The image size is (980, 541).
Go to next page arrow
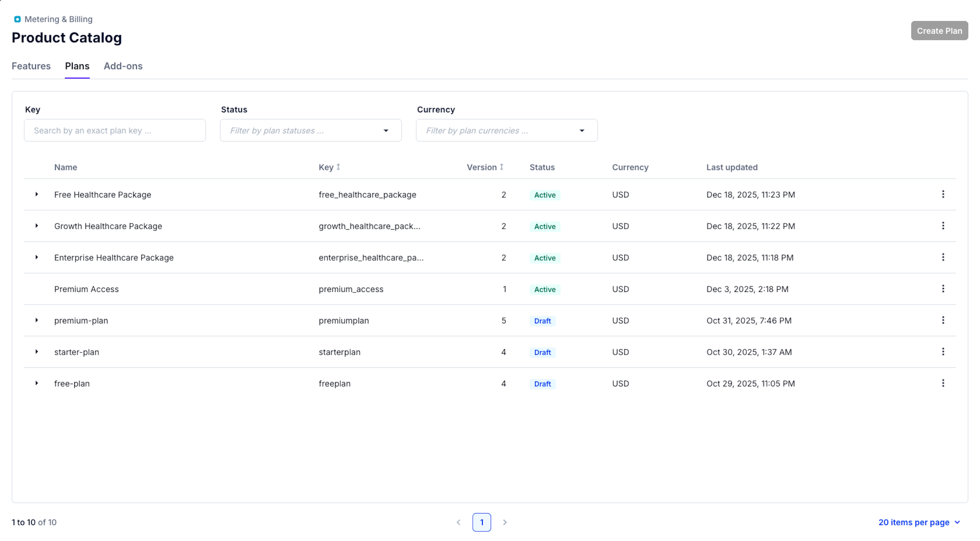point(505,522)
